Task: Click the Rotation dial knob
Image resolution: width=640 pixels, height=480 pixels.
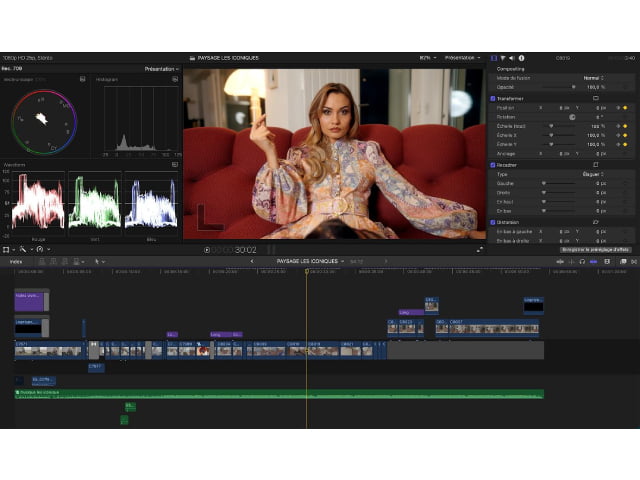Action: point(572,117)
